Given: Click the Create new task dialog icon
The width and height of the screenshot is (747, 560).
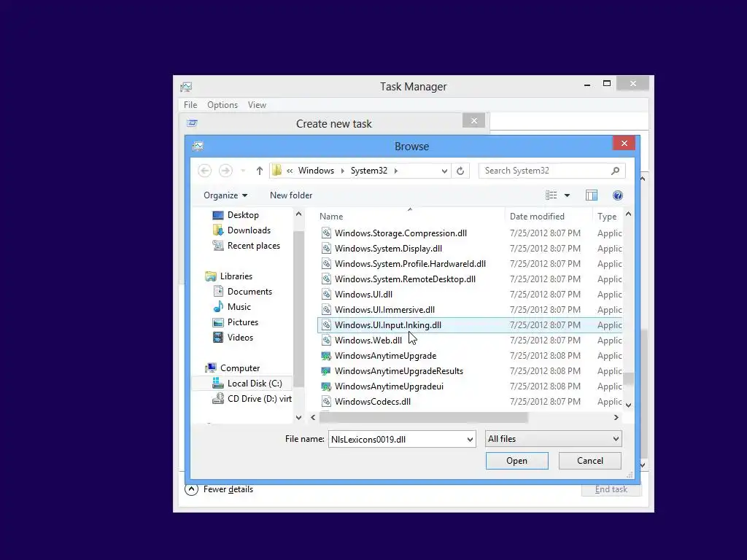Looking at the screenshot, I should (192, 123).
